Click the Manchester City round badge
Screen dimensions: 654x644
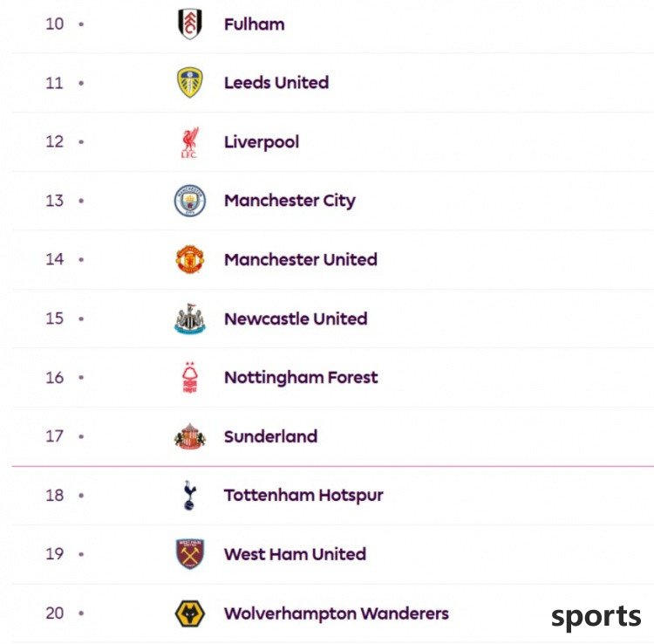190,201
